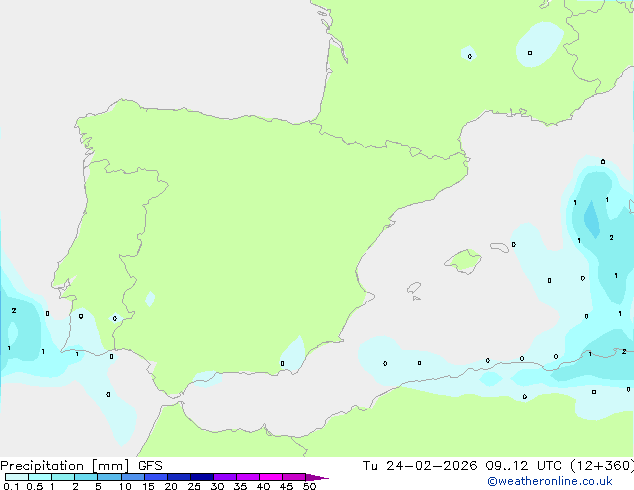Click the 'Tu 24-02-2026 09..12 UTC (12+360)' timestamp
This screenshot has width=634, height=490.
(x=498, y=466)
